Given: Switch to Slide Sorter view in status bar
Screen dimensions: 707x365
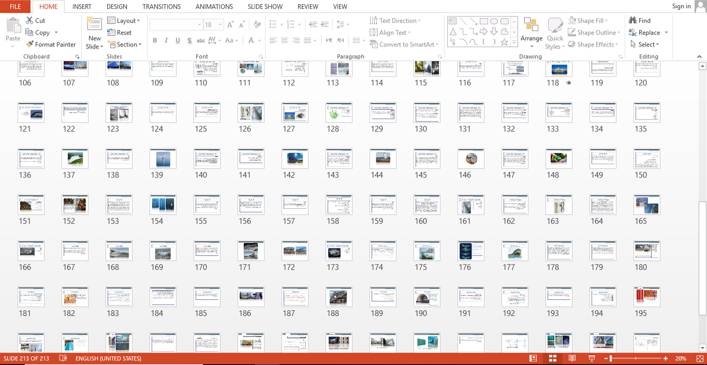Looking at the screenshot, I should [553, 359].
